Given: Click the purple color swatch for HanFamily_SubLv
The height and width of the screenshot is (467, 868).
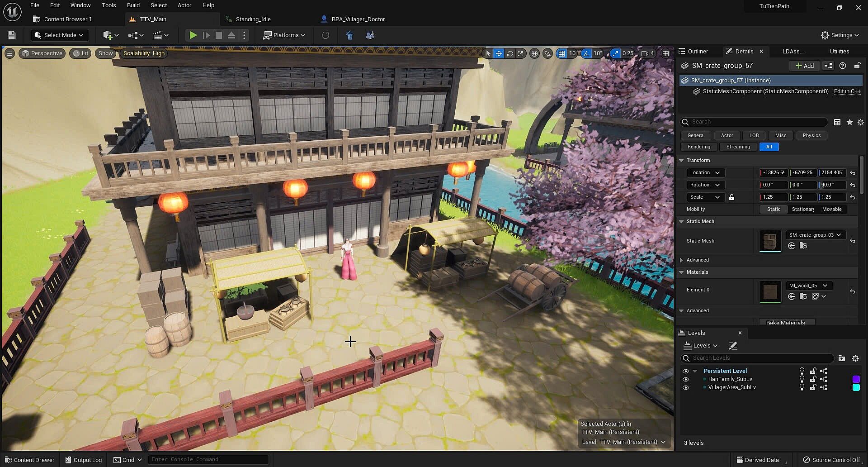Looking at the screenshot, I should (856, 379).
